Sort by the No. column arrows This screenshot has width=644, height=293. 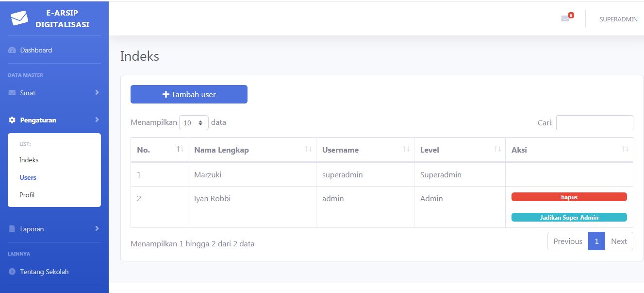(180, 149)
